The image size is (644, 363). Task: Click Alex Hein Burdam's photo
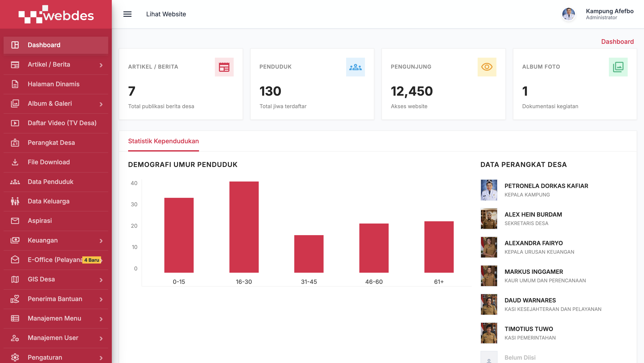pos(489,219)
